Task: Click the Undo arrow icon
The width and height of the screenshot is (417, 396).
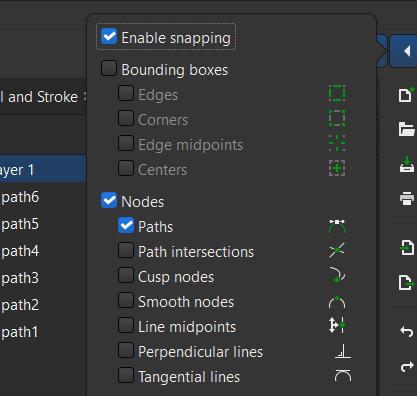Action: pos(407,332)
